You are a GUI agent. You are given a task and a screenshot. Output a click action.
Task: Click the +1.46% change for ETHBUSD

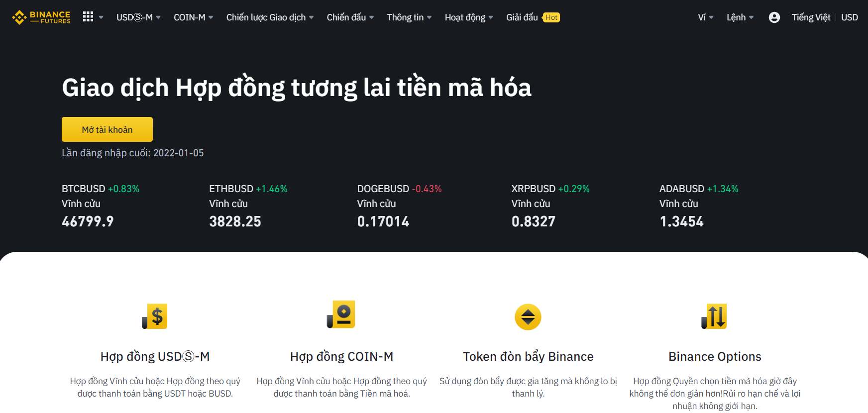click(x=272, y=189)
